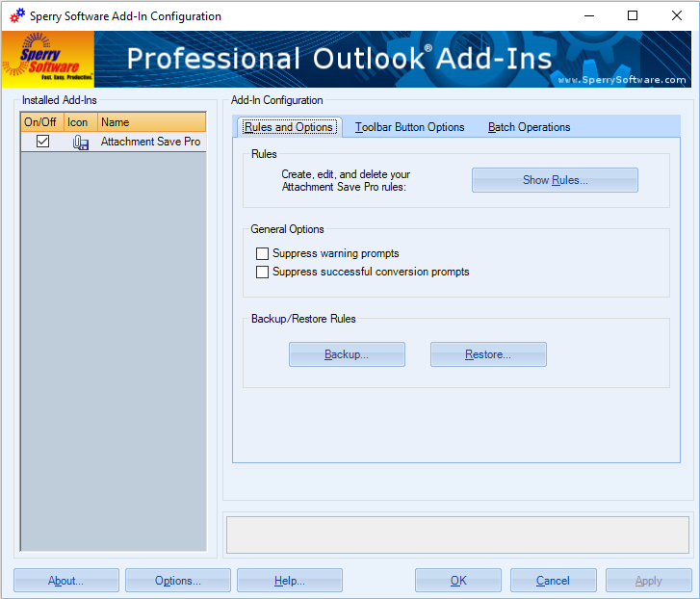Image resolution: width=700 pixels, height=599 pixels.
Task: Switch to the Rules and Options tab
Action: 289,127
